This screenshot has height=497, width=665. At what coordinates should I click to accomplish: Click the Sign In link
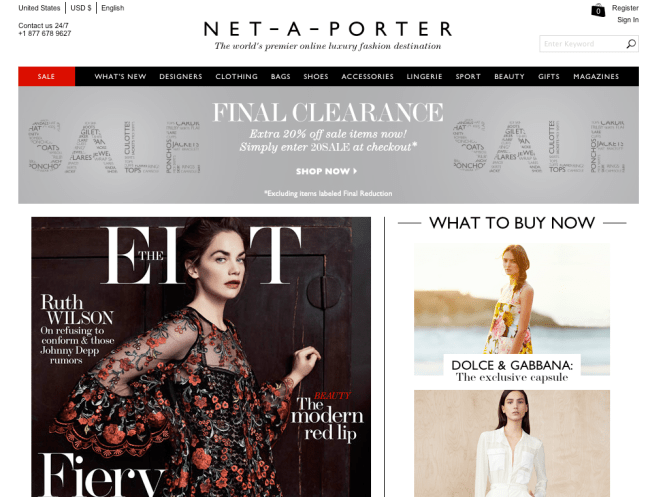point(628,20)
